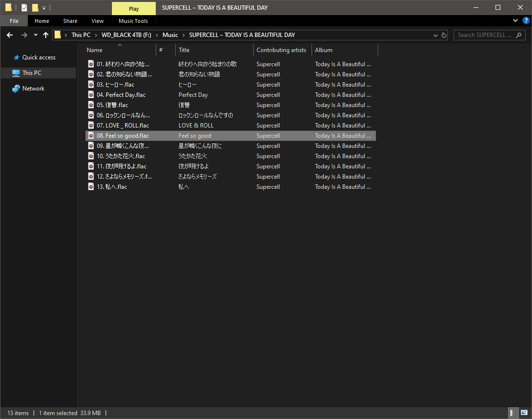Click file icon of 05. 復讐.flac

[91, 105]
